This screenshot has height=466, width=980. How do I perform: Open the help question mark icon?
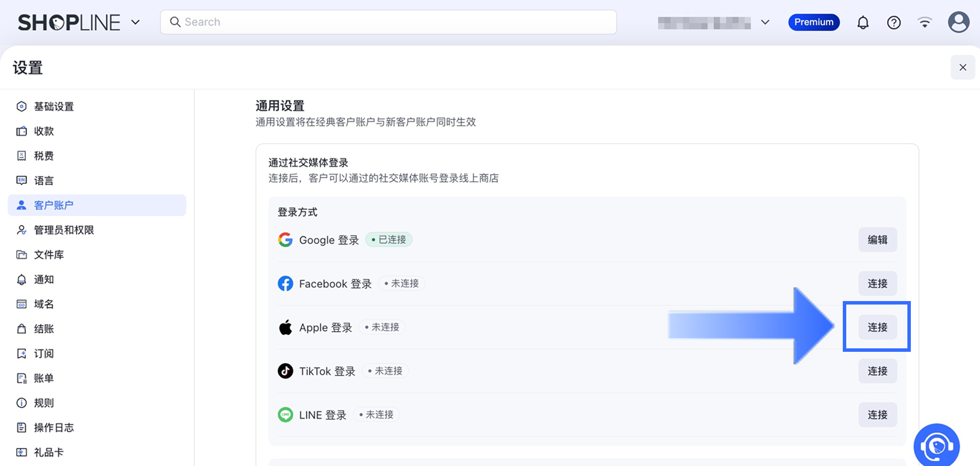click(x=894, y=22)
